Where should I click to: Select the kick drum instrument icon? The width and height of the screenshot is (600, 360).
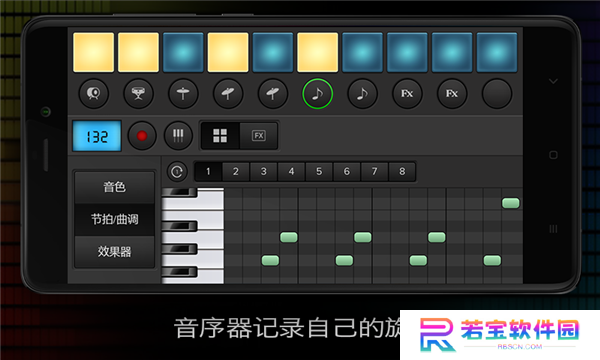pyautogui.click(x=94, y=93)
